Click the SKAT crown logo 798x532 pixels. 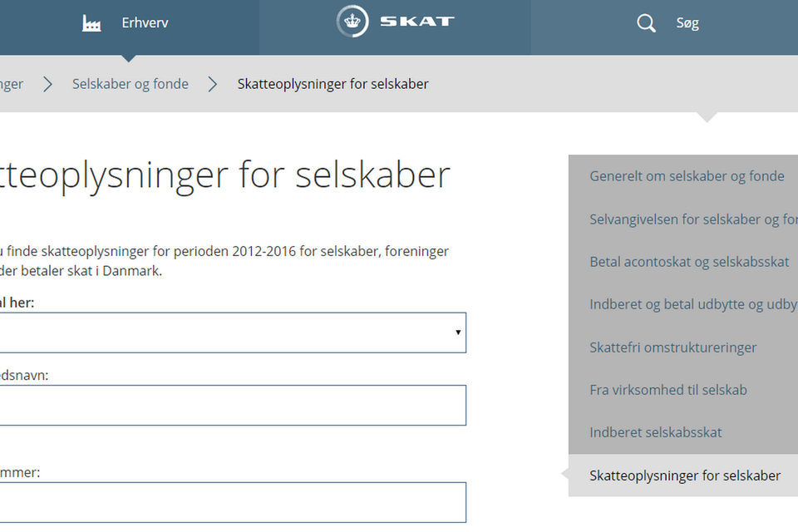tap(352, 22)
